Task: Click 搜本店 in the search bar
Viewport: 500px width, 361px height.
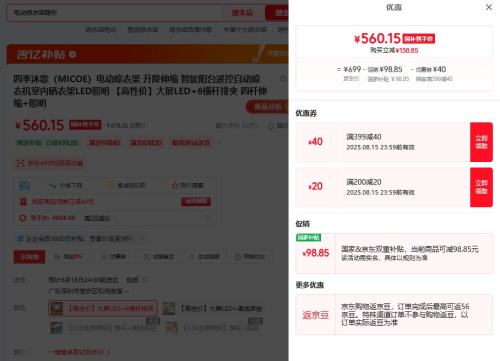Action: point(242,13)
